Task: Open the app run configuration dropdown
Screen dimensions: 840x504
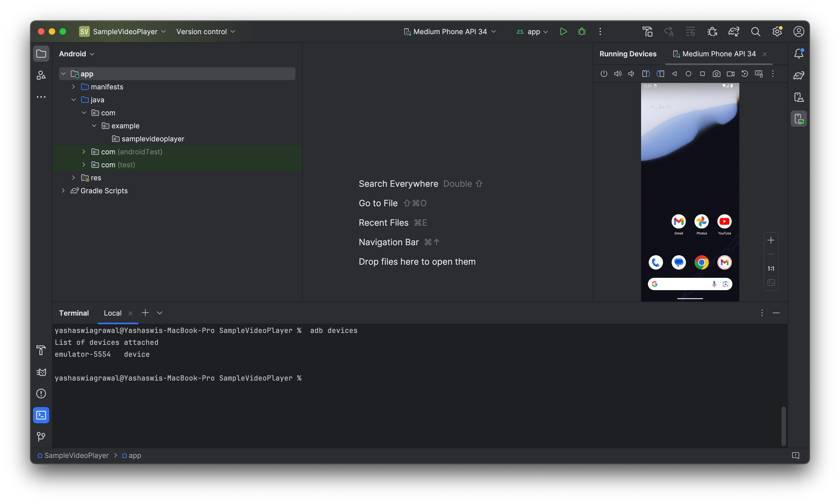Action: pyautogui.click(x=532, y=31)
